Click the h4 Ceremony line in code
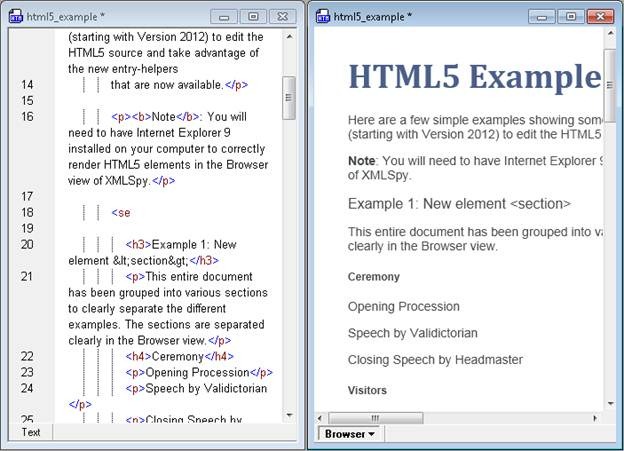Viewport: 624px width, 451px height. pos(180,356)
